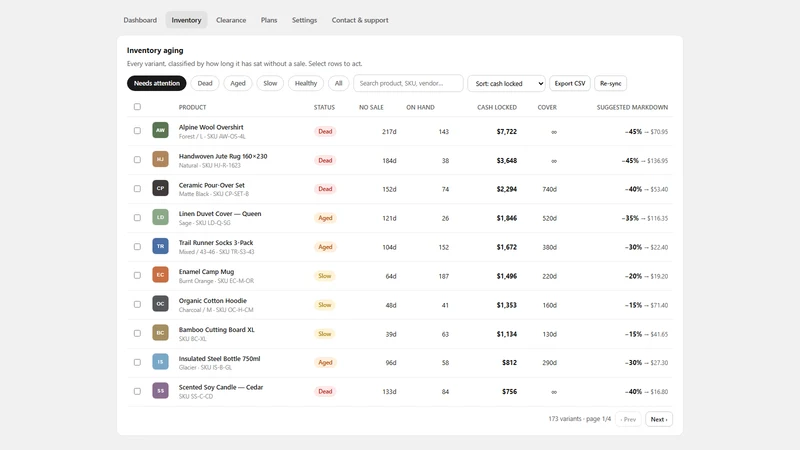Click the -40% markdown for Ceramic Pour-Over Set
The height and width of the screenshot is (450, 800).
click(633, 189)
